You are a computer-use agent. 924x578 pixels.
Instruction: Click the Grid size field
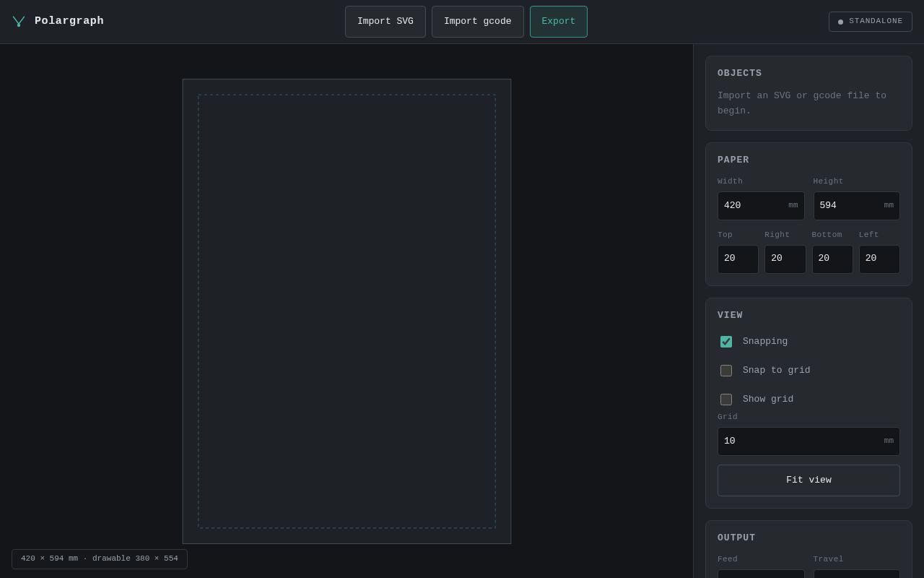pyautogui.click(x=808, y=441)
